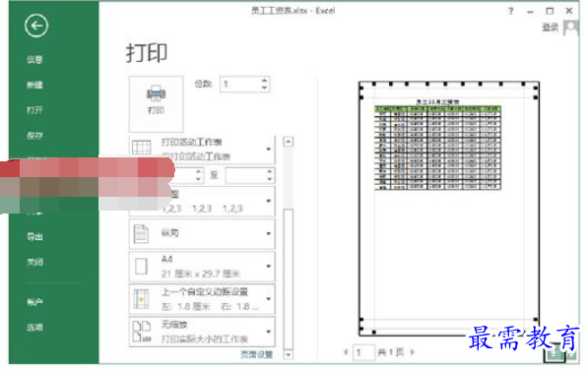Viewport: 588px width, 369px height.
Task: Open 页面设置 page setup link
Action: tap(256, 354)
